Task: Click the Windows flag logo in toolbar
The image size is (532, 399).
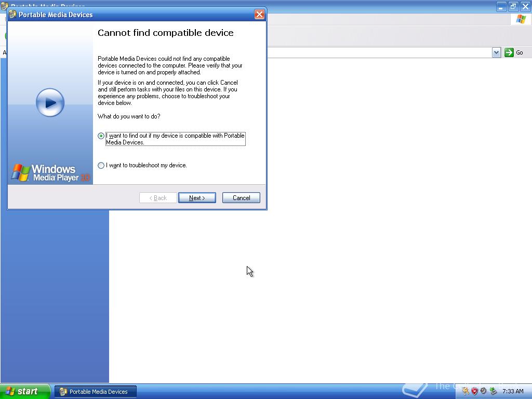Action: (521, 19)
